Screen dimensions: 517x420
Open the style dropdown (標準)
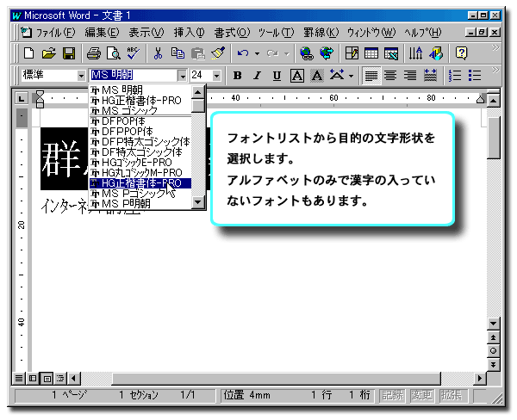pos(81,76)
